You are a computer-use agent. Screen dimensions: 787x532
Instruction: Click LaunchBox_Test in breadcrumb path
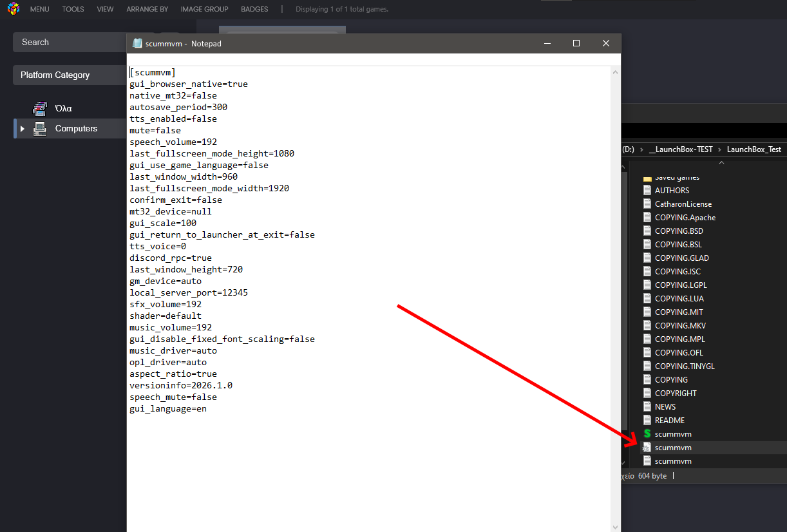754,149
